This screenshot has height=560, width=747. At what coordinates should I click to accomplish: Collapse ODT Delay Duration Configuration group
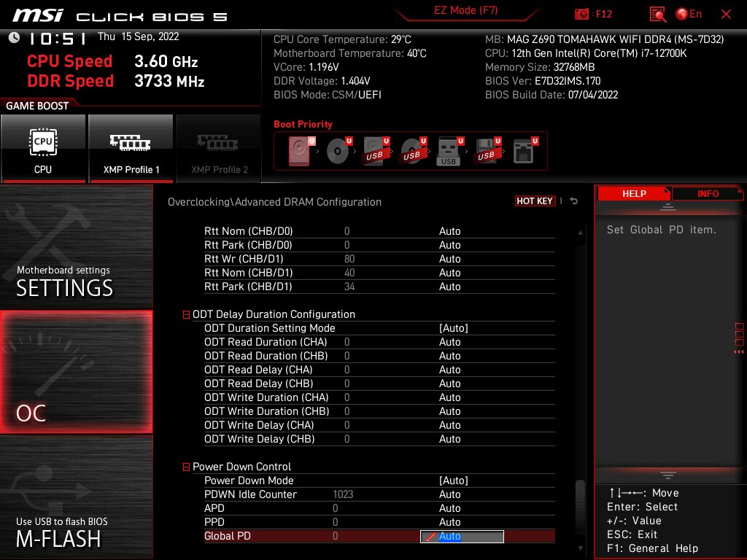pyautogui.click(x=186, y=315)
